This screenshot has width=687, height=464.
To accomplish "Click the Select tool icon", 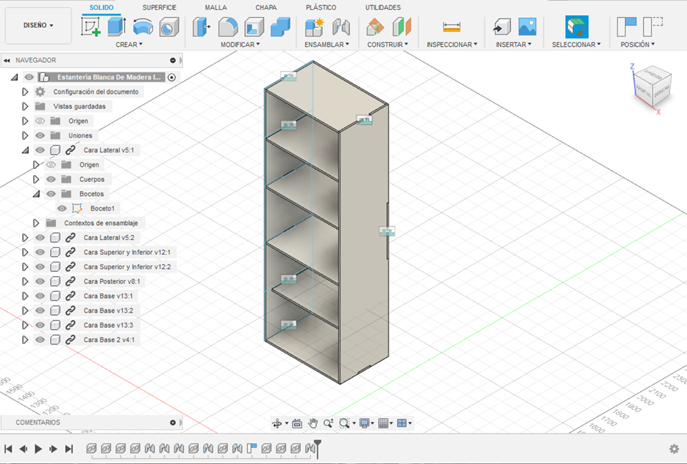I will click(x=577, y=27).
